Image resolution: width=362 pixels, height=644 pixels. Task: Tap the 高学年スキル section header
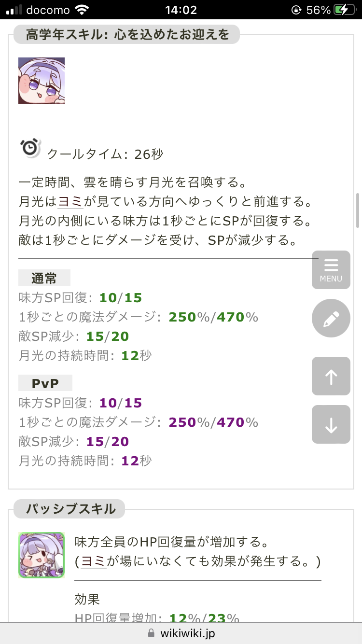click(x=126, y=34)
